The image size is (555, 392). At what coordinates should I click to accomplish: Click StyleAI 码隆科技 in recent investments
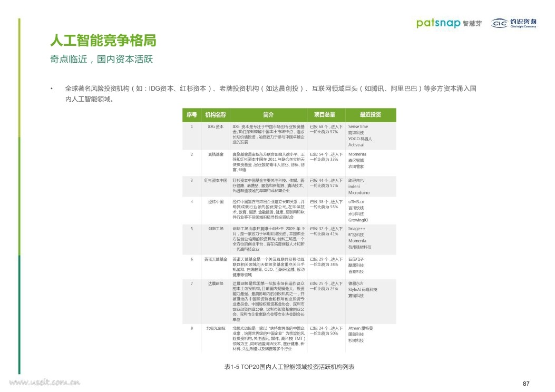[363, 290]
